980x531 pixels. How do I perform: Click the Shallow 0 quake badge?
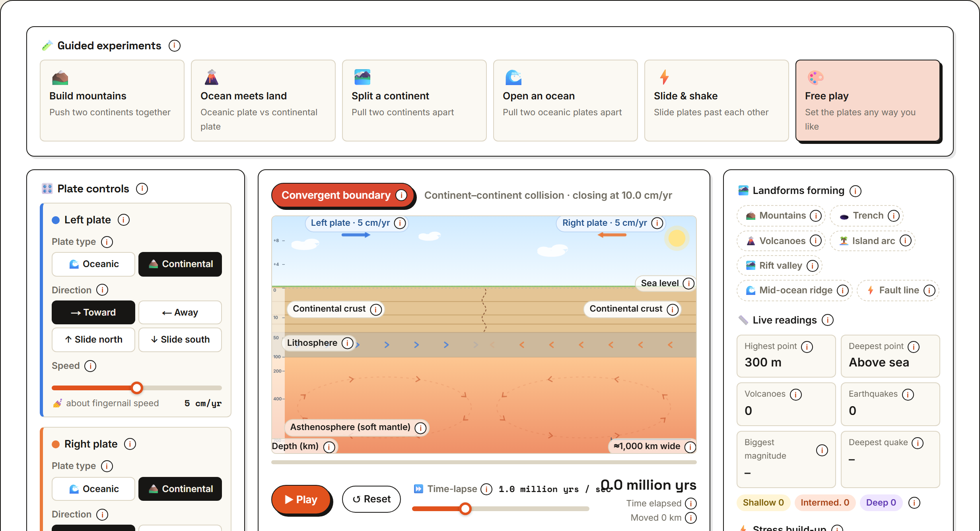pos(763,503)
